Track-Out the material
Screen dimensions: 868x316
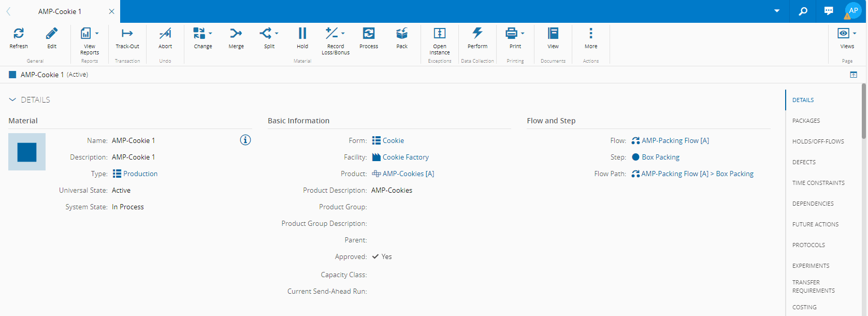click(127, 34)
